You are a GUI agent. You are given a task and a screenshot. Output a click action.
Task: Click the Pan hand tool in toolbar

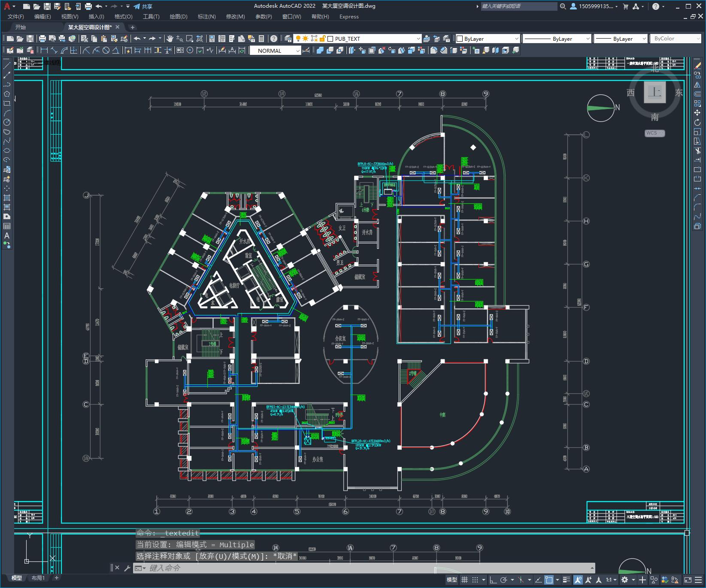pos(170,39)
